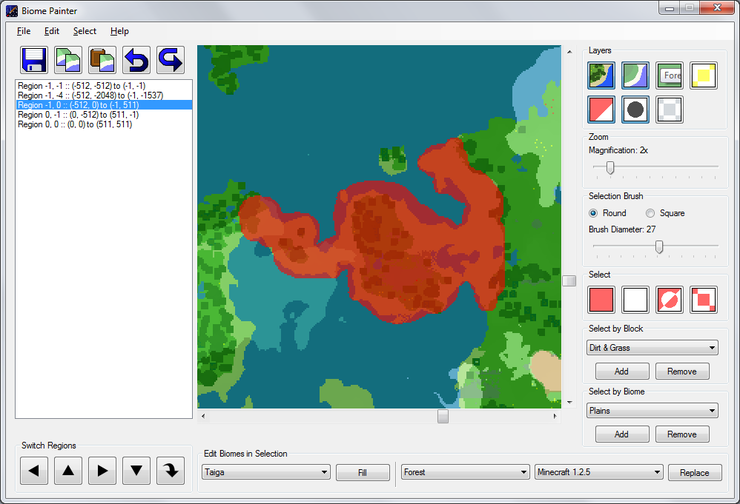Switch to region below with down arrow
The width and height of the screenshot is (740, 504).
point(136,470)
